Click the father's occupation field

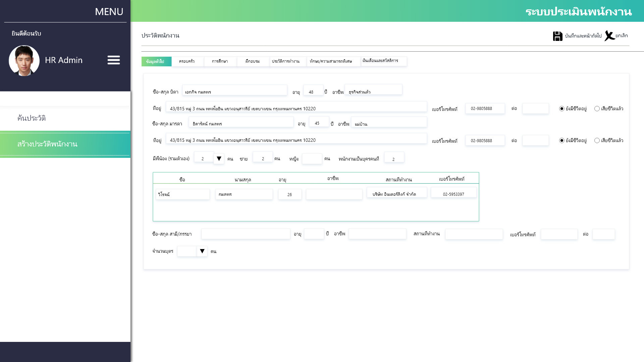pyautogui.click(x=373, y=90)
